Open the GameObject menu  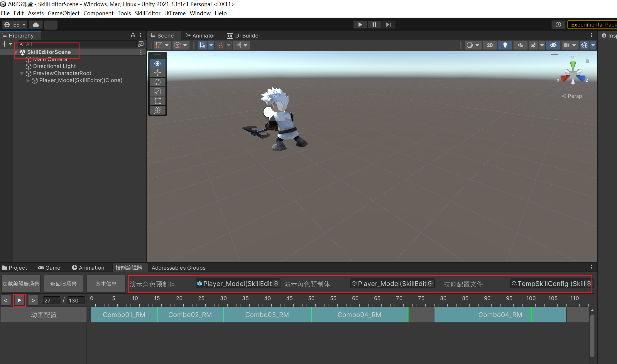click(x=64, y=13)
